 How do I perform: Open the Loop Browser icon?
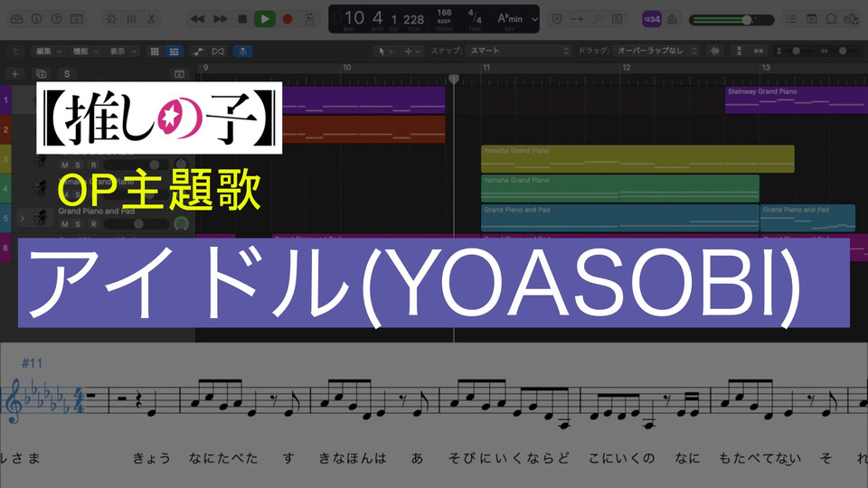(x=832, y=19)
